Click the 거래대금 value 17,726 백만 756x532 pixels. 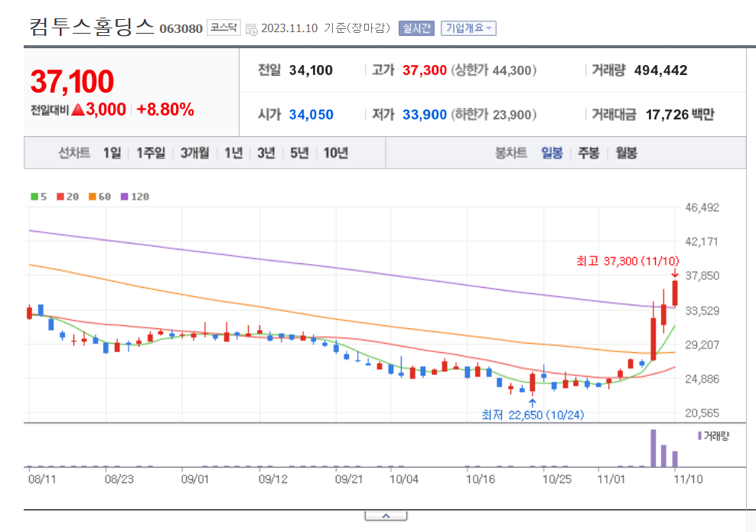(x=679, y=115)
